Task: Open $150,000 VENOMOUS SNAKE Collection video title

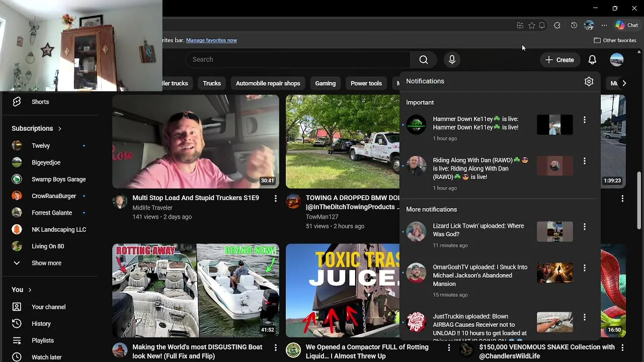Action: click(x=547, y=351)
